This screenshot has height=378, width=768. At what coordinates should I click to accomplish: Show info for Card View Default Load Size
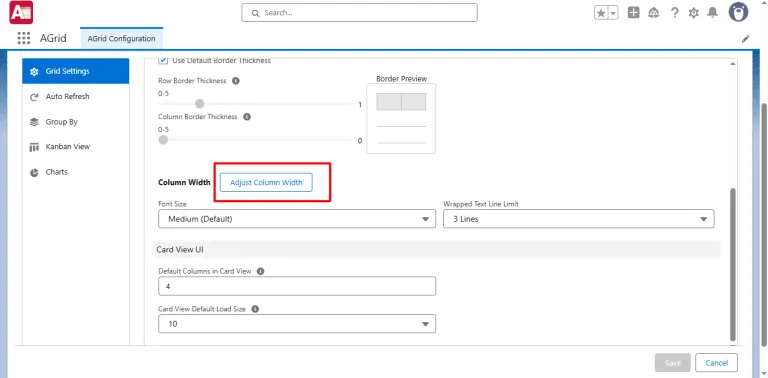(255, 309)
